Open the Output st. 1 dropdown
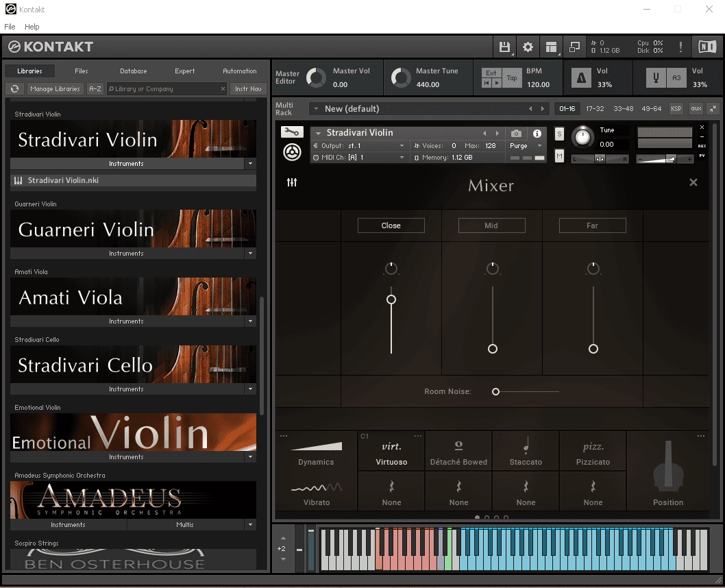 pyautogui.click(x=359, y=145)
